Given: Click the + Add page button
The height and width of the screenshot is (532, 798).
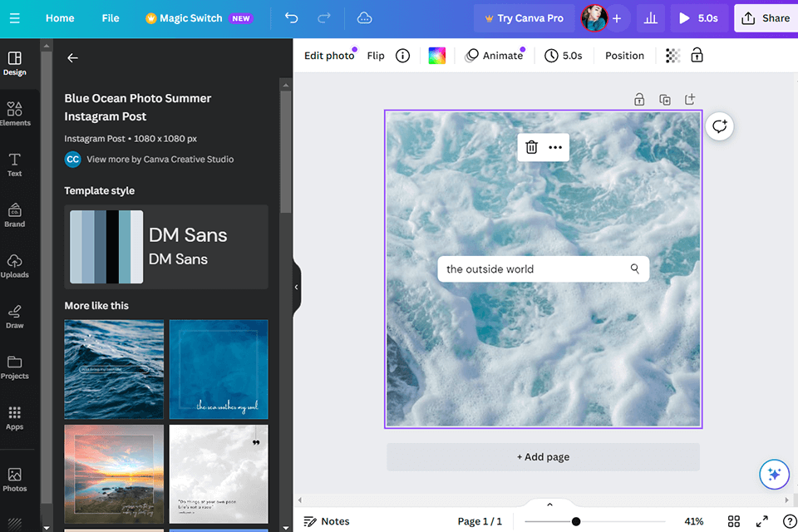Looking at the screenshot, I should coord(543,456).
